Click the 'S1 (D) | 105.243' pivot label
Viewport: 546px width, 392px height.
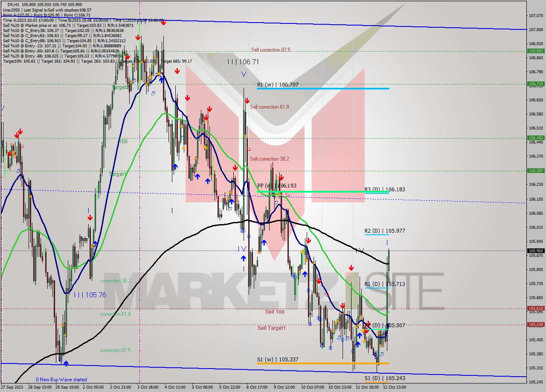click(385, 378)
